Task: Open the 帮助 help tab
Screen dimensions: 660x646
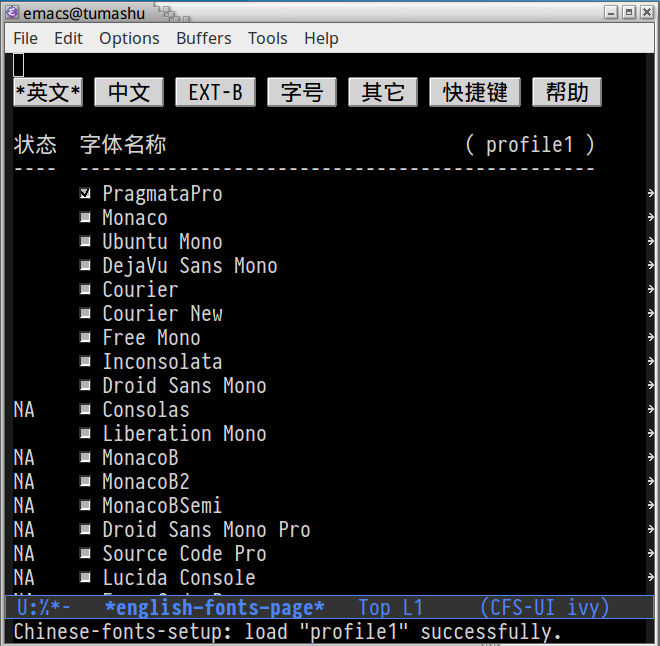Action: (x=567, y=92)
